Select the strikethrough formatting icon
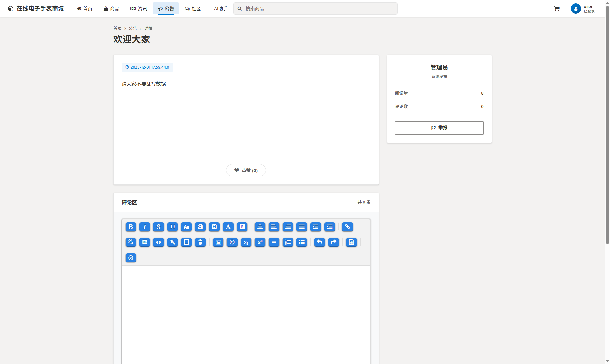Viewport: 610px width, 364px height. pos(158,227)
